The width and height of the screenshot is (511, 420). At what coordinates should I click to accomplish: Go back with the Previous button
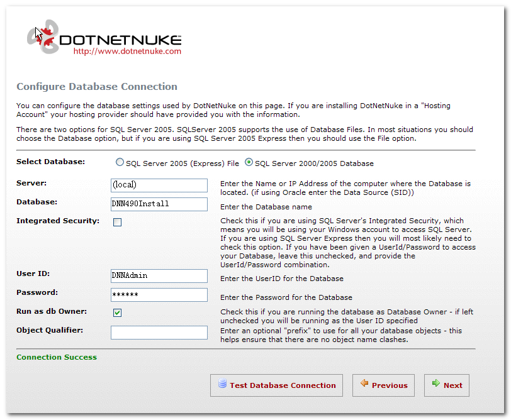pyautogui.click(x=383, y=385)
